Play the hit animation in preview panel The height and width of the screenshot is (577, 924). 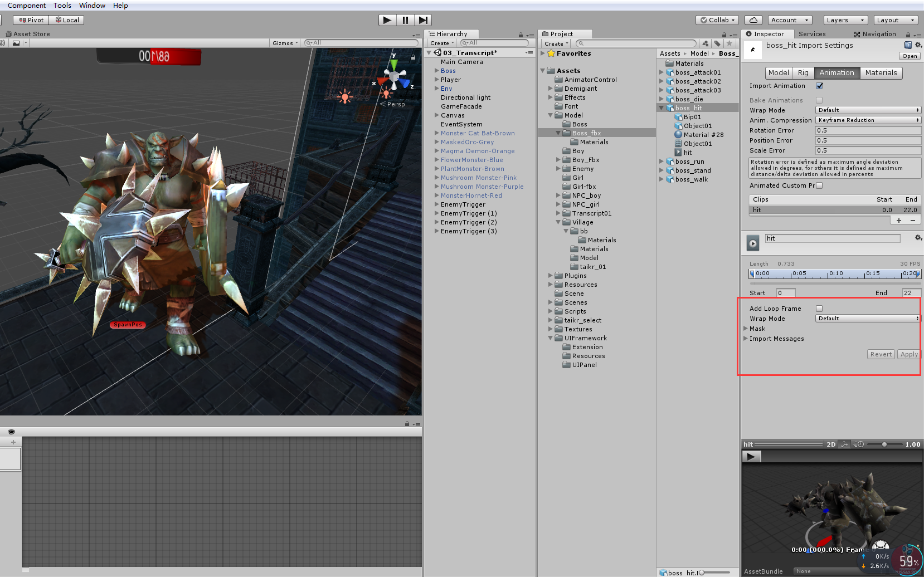click(x=751, y=457)
